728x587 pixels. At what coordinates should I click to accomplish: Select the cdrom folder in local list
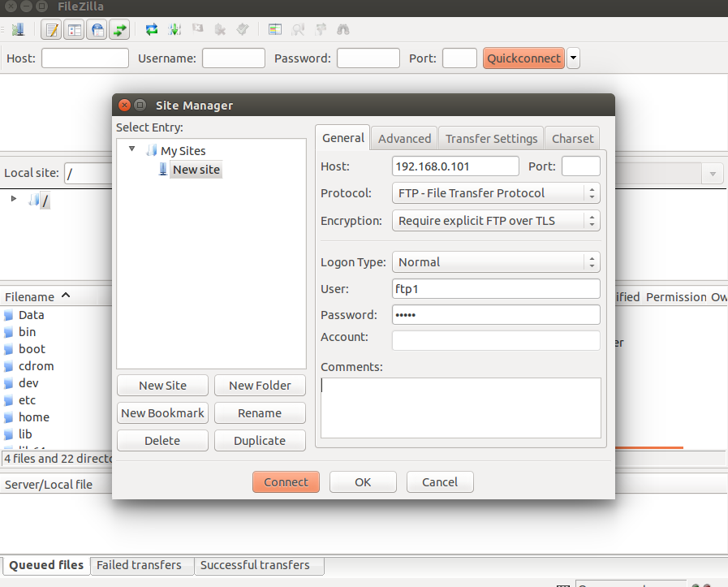36,366
